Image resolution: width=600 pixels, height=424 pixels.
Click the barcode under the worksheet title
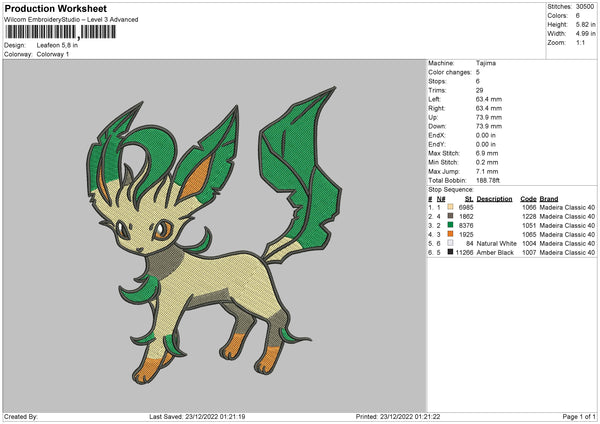click(x=60, y=32)
